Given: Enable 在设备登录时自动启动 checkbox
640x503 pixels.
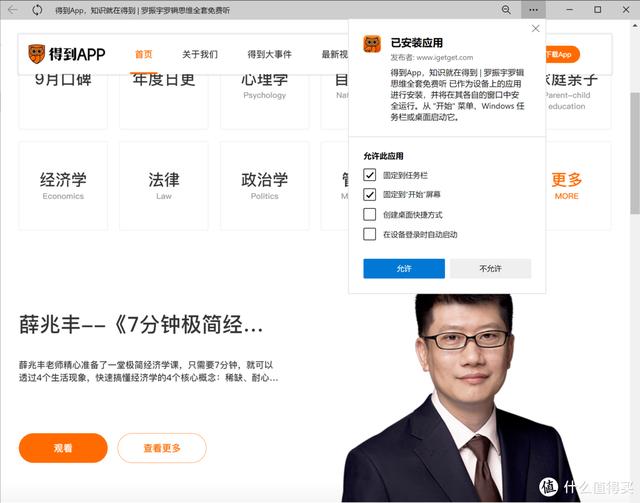Looking at the screenshot, I should [x=370, y=234].
